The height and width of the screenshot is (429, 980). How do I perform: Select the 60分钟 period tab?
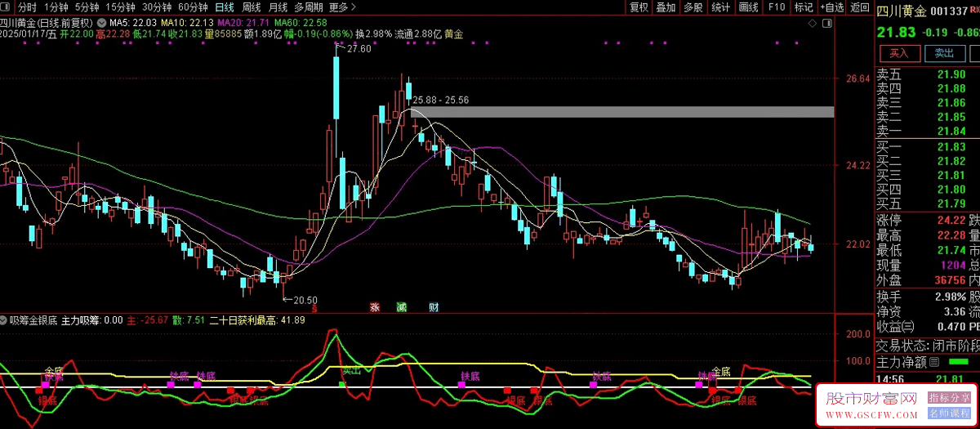(194, 7)
